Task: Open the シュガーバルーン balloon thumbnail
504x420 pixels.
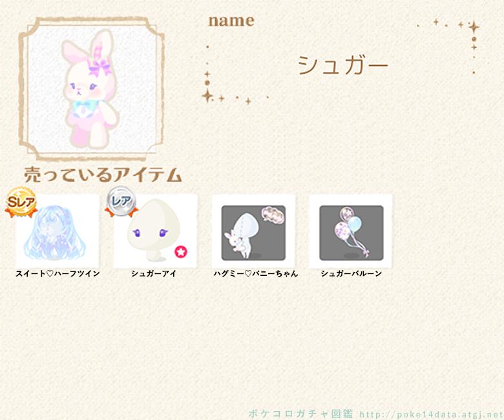Action: [x=351, y=233]
